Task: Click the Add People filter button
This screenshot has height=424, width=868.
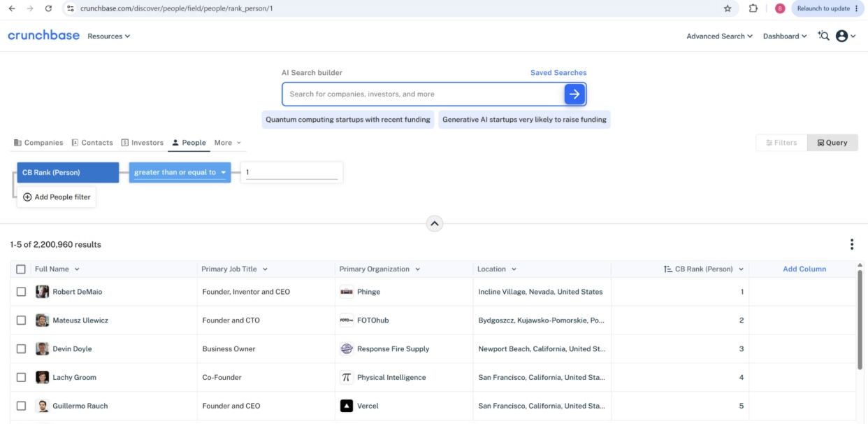Action: [57, 197]
